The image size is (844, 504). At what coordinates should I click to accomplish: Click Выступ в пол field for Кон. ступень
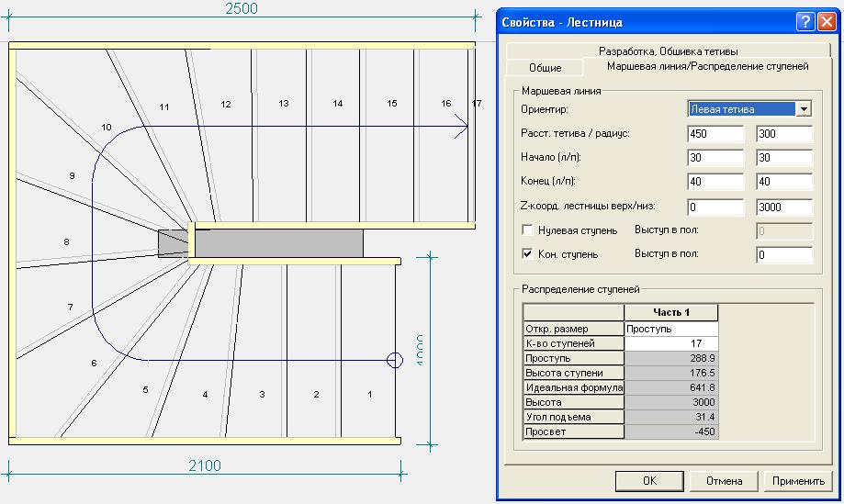click(784, 255)
